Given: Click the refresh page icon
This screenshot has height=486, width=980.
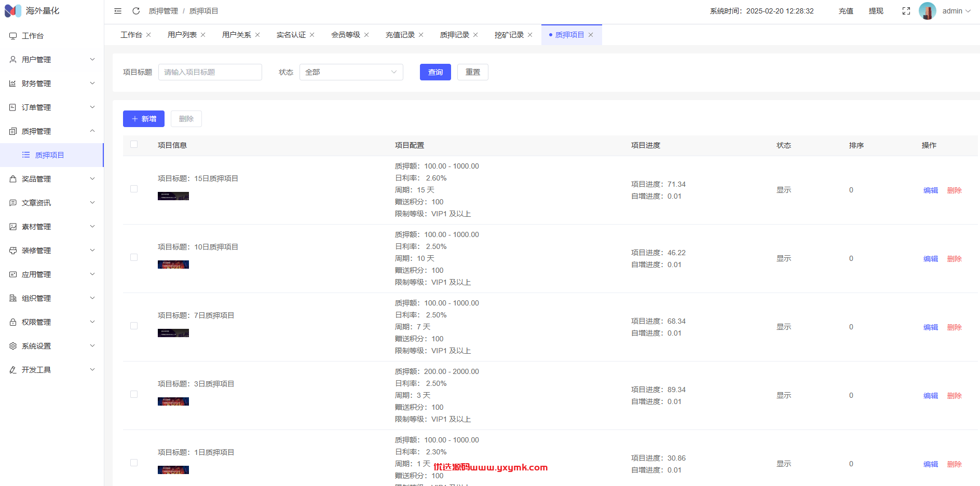Looking at the screenshot, I should click(136, 11).
